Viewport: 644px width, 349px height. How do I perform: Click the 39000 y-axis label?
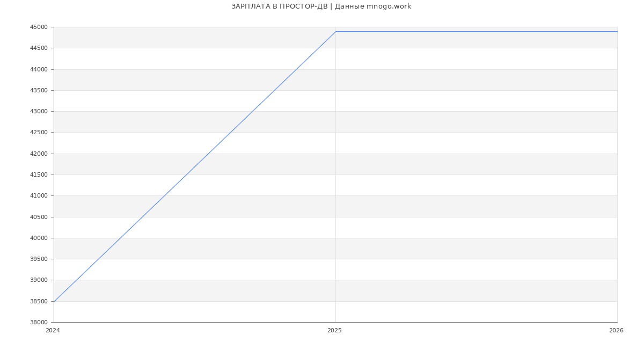[39, 280]
